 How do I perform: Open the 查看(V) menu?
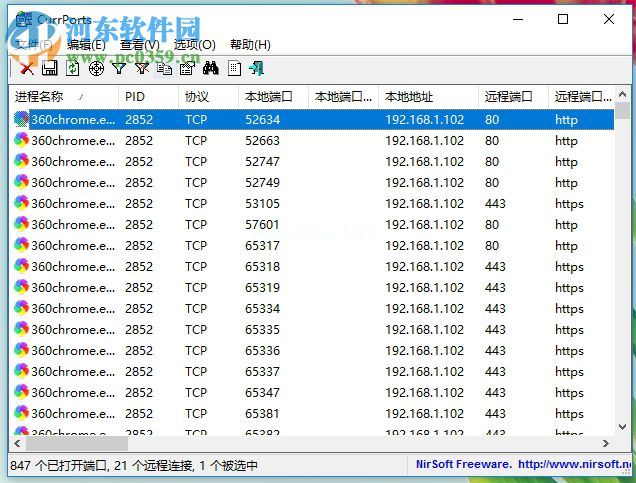click(x=140, y=45)
